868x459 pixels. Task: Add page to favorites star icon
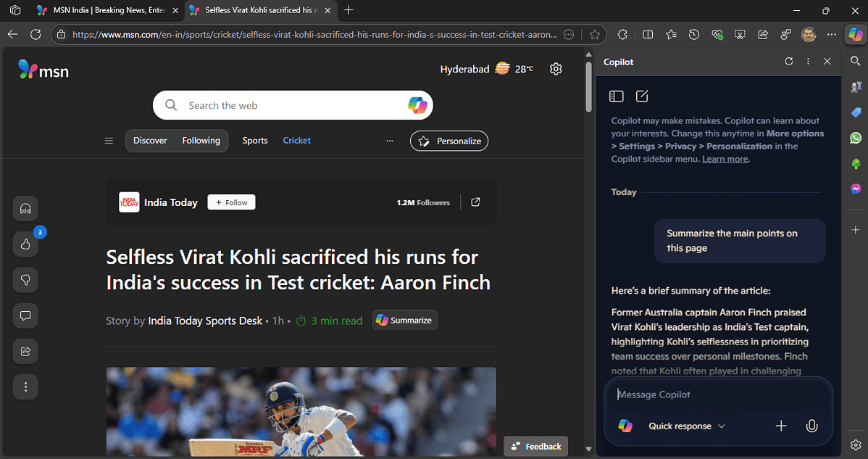(595, 34)
